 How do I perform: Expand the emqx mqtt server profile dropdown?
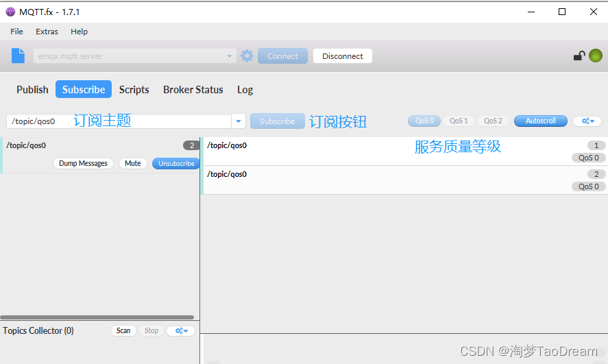229,56
